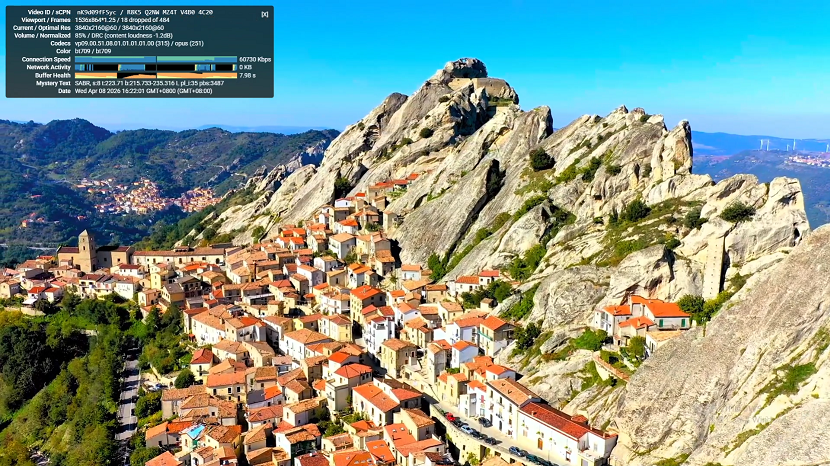Click the Date value Wed Apr 08 2026
The width and height of the screenshot is (830, 466).
(143, 91)
